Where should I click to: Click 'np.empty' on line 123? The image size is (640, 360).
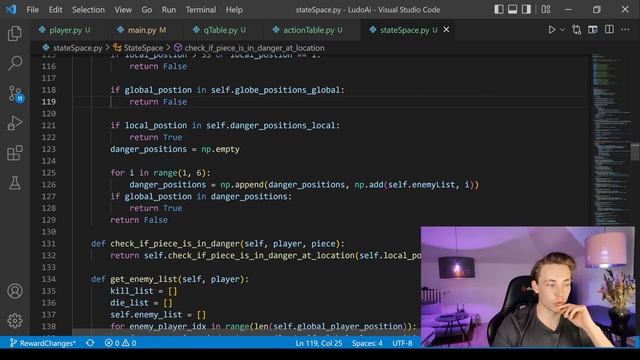click(220, 149)
